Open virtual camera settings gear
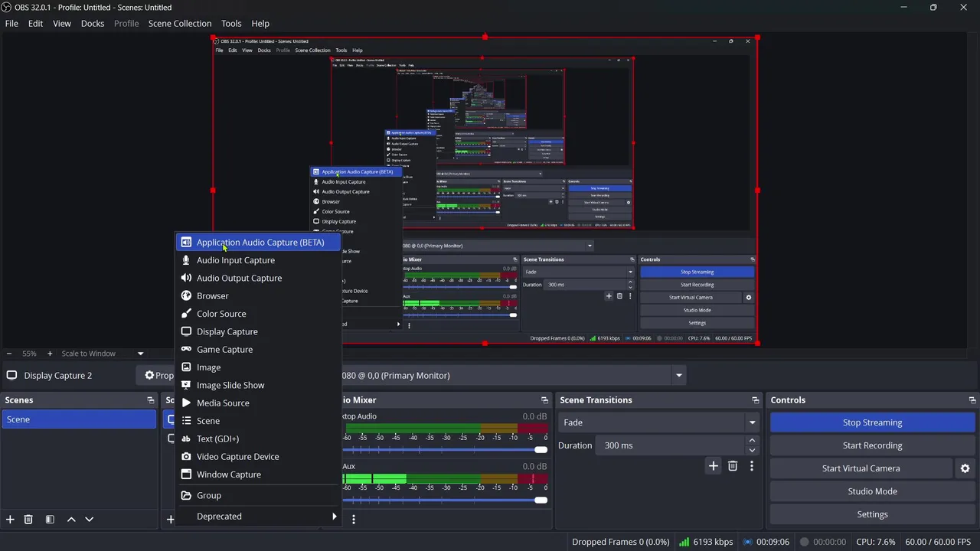980x551 pixels. click(965, 468)
